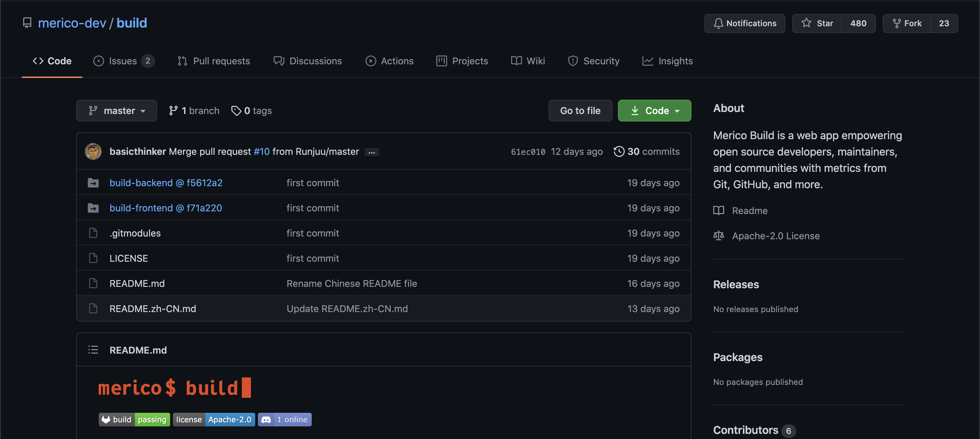
Task: Click the commit history clock icon
Action: [619, 151]
